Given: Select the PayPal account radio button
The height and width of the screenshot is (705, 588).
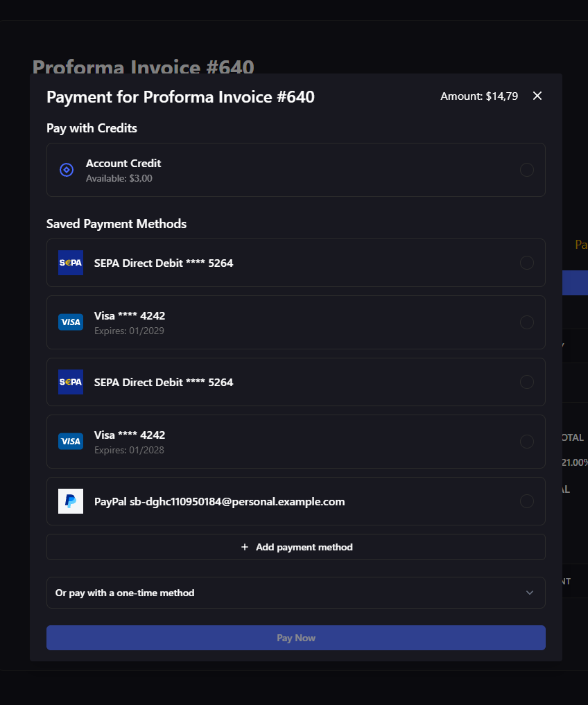Looking at the screenshot, I should pyautogui.click(x=527, y=501).
